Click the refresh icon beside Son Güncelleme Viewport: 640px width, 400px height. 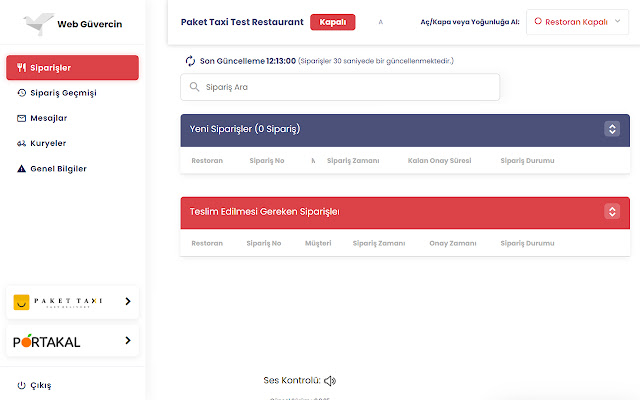click(x=190, y=61)
